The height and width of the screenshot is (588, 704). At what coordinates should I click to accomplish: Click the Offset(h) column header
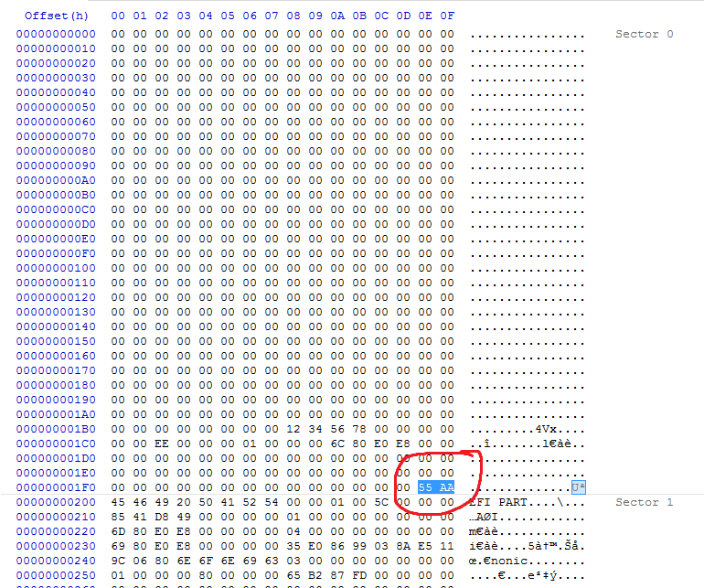56,16
